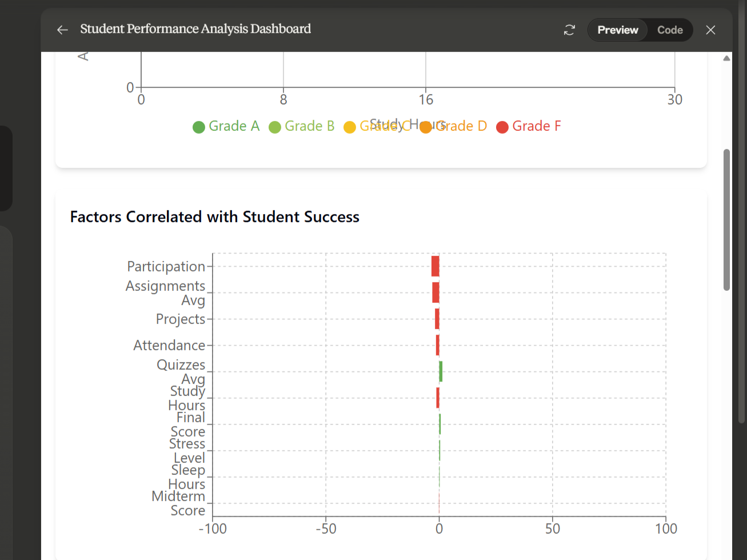Image resolution: width=747 pixels, height=560 pixels.
Task: Click the vertical scrollbar thumb
Action: pyautogui.click(x=726, y=219)
